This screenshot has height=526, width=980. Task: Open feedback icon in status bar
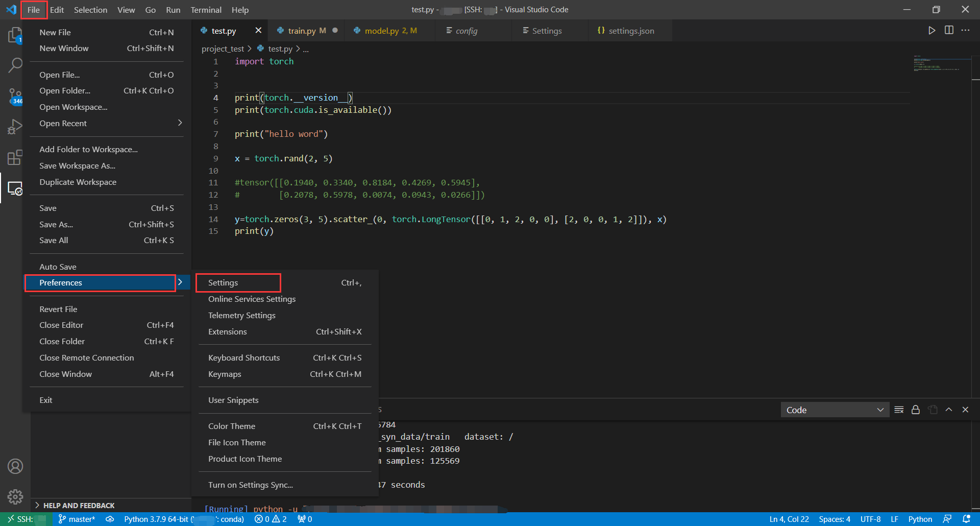tap(947, 519)
